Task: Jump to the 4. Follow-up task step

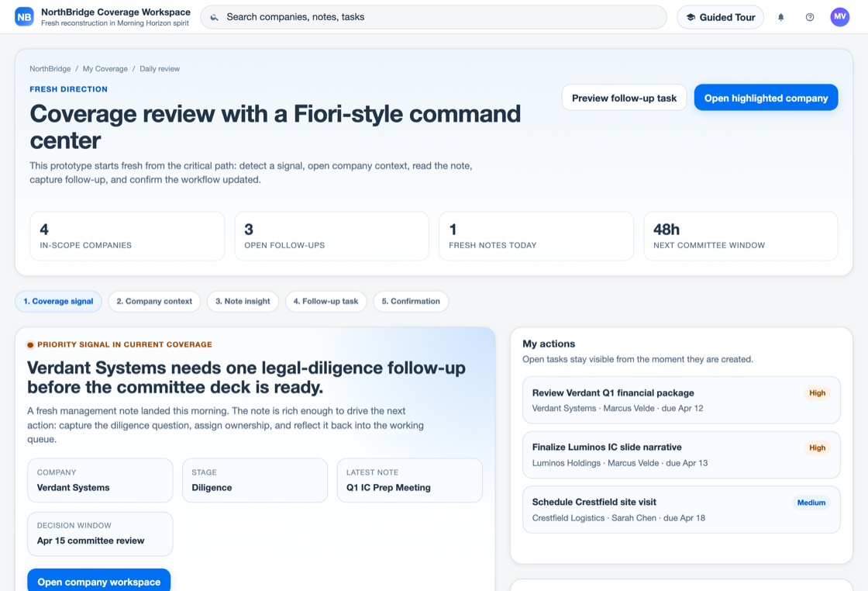Action: tap(325, 301)
